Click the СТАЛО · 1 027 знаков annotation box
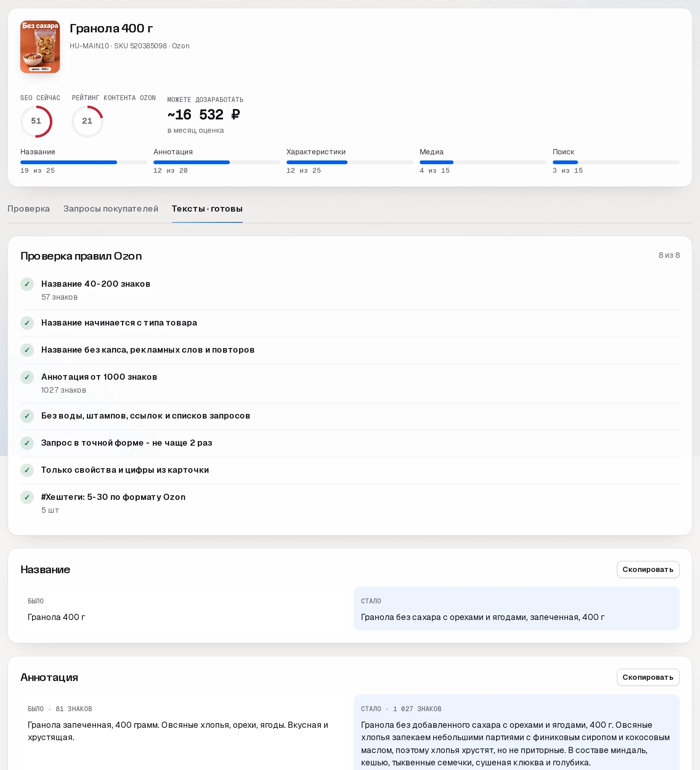Viewport: 700px width, 770px height. (x=516, y=732)
